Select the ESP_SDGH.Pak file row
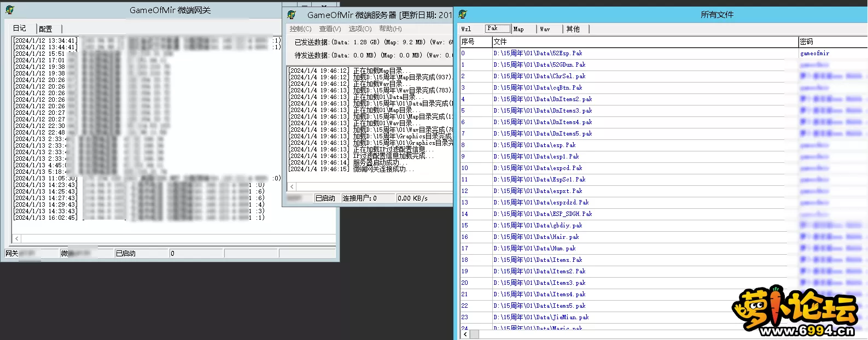The width and height of the screenshot is (868, 340). point(663,214)
